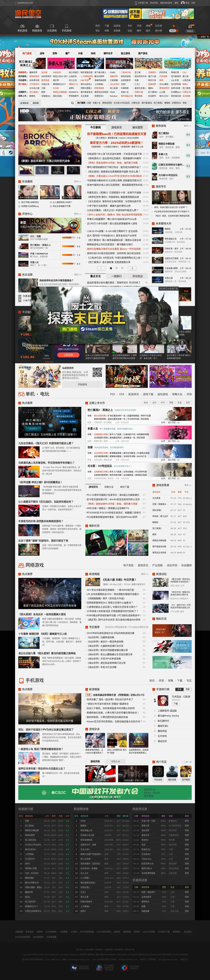Screen dimensions: 210x980
Task: Filter 近期上市大作 by RPG
Action: [163, 403]
